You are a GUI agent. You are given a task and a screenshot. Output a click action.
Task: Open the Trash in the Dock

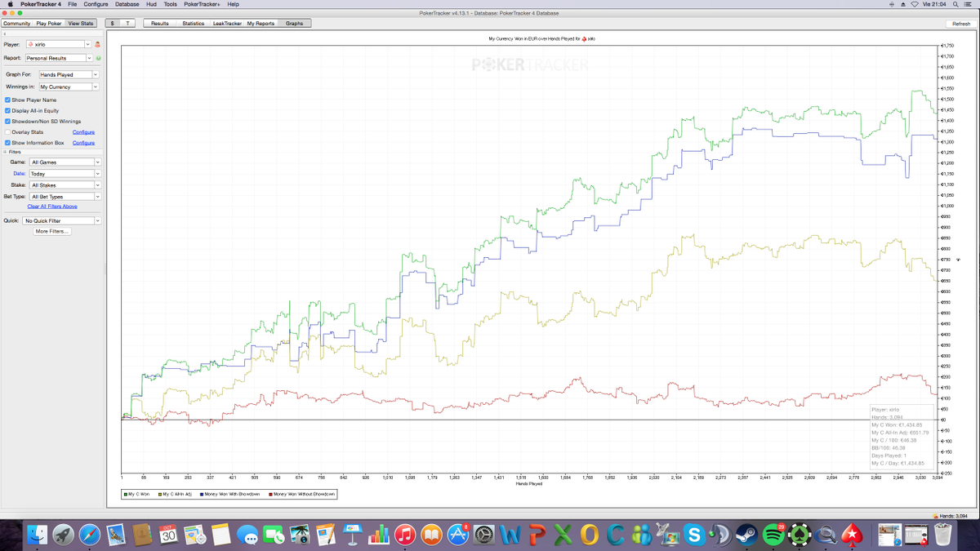tap(942, 535)
